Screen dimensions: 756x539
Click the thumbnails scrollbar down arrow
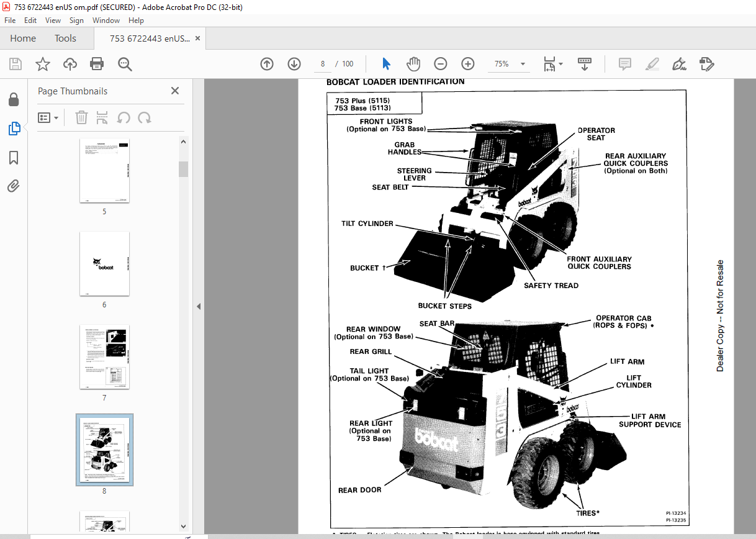(x=183, y=527)
